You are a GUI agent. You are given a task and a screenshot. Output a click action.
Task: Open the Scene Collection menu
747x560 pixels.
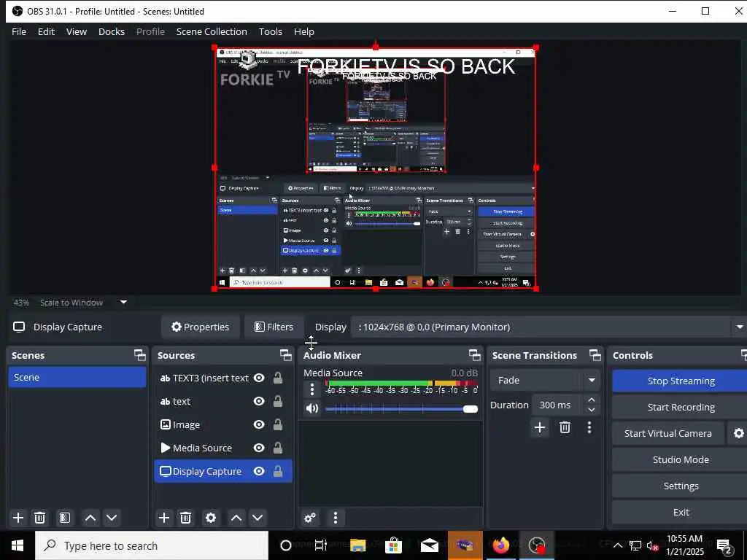212,31
